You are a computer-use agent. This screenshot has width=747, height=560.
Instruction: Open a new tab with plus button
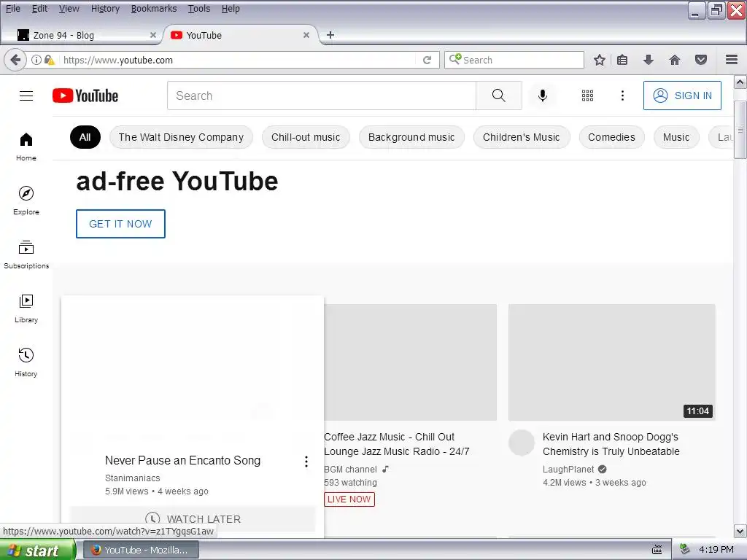pyautogui.click(x=330, y=35)
